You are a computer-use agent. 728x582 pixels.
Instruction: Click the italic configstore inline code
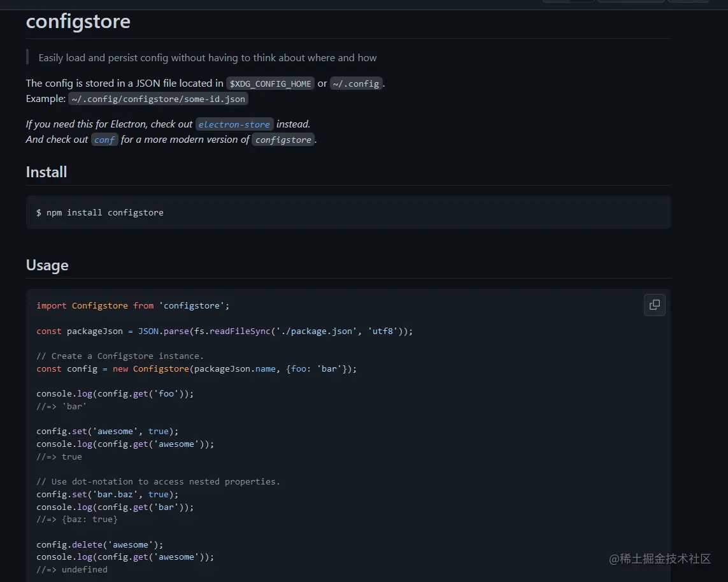coord(283,140)
